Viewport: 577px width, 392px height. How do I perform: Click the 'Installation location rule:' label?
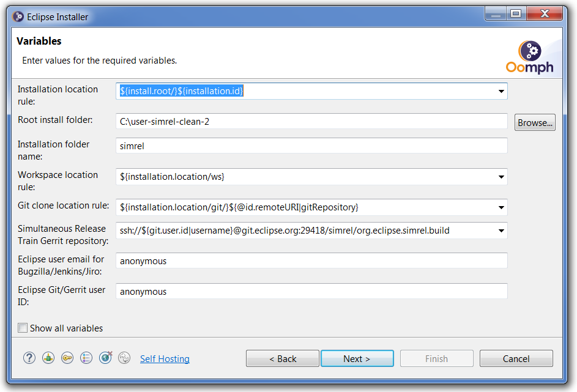pyautogui.click(x=58, y=95)
